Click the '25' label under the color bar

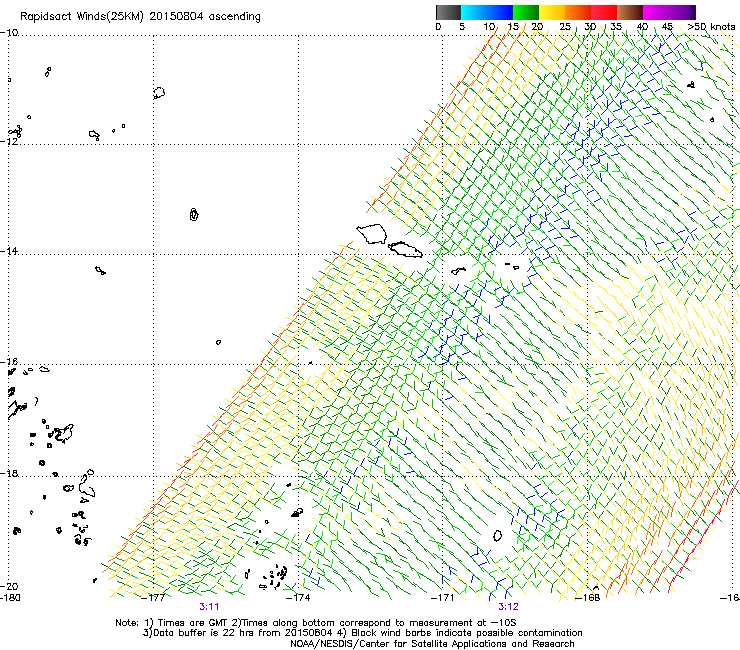(565, 27)
